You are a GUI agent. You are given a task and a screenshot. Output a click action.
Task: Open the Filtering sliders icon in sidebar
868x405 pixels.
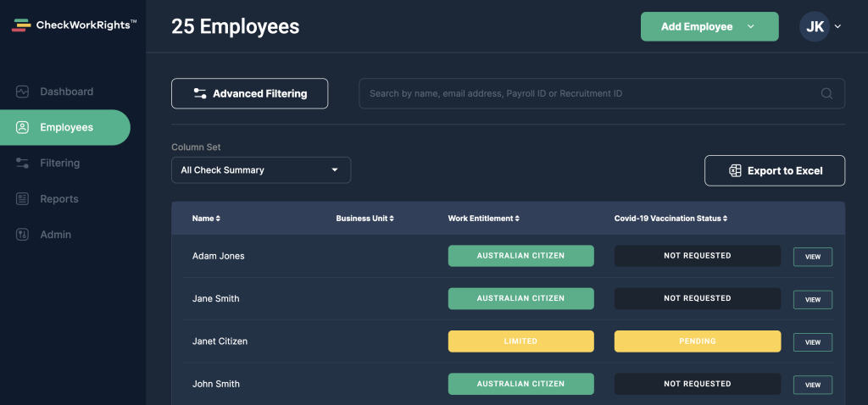pos(22,164)
